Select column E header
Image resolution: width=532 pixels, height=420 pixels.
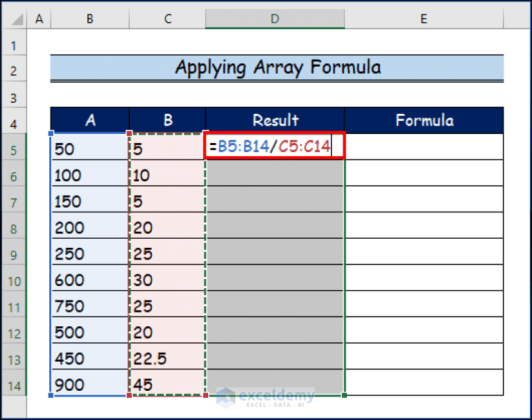(424, 19)
